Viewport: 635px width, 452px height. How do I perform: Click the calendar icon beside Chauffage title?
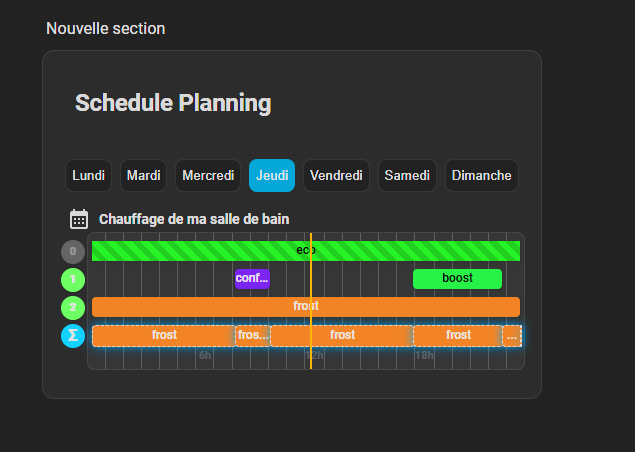pyautogui.click(x=79, y=219)
